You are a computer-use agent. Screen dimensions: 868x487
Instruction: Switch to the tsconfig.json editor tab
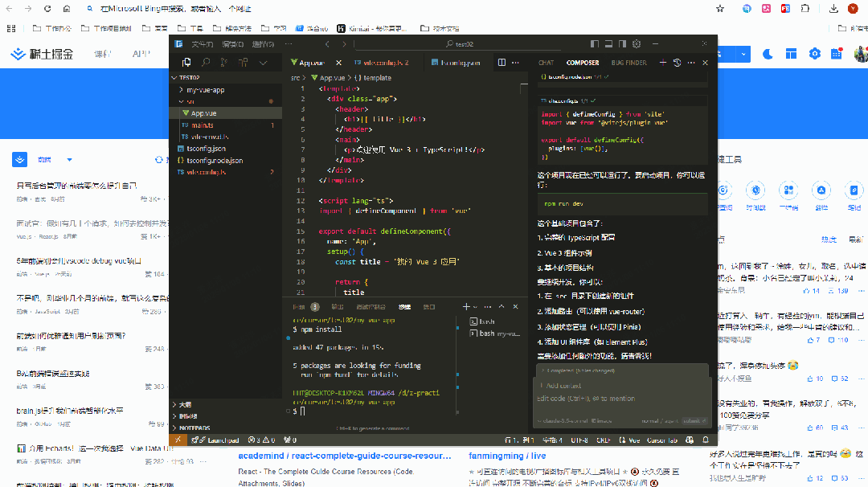pos(461,63)
